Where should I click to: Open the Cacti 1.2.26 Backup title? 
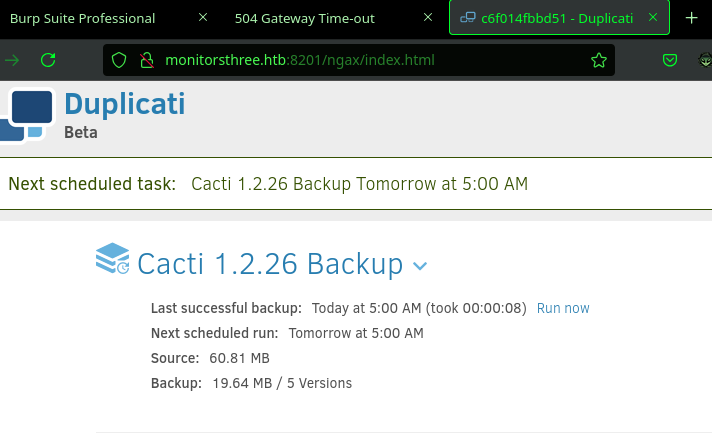[x=270, y=263]
